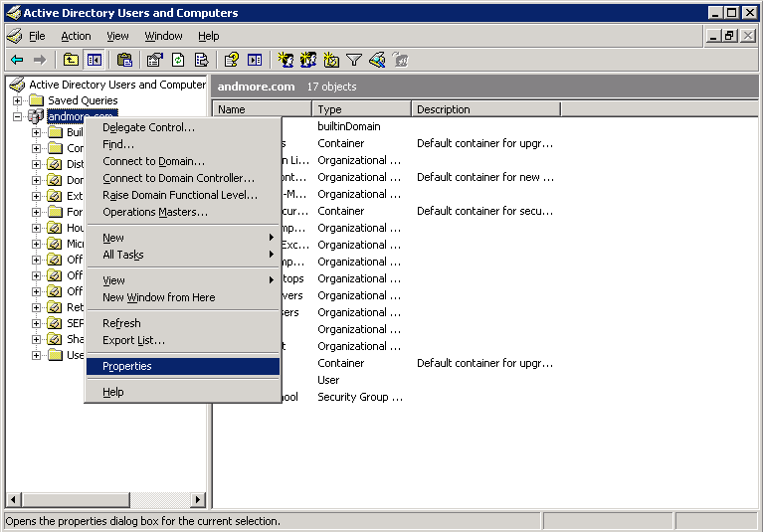Open the All Tasks submenu
Image resolution: width=763 pixels, height=532 pixels.
click(x=183, y=255)
